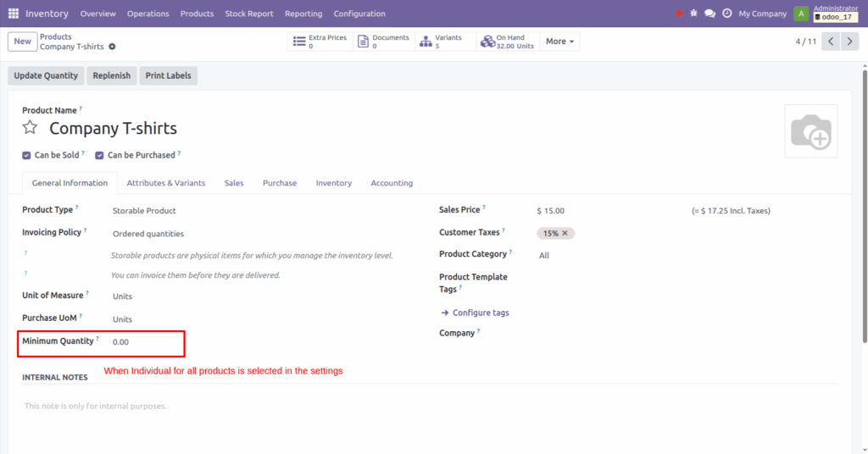
Task: Remove the 15% customer tax tag
Action: (565, 234)
